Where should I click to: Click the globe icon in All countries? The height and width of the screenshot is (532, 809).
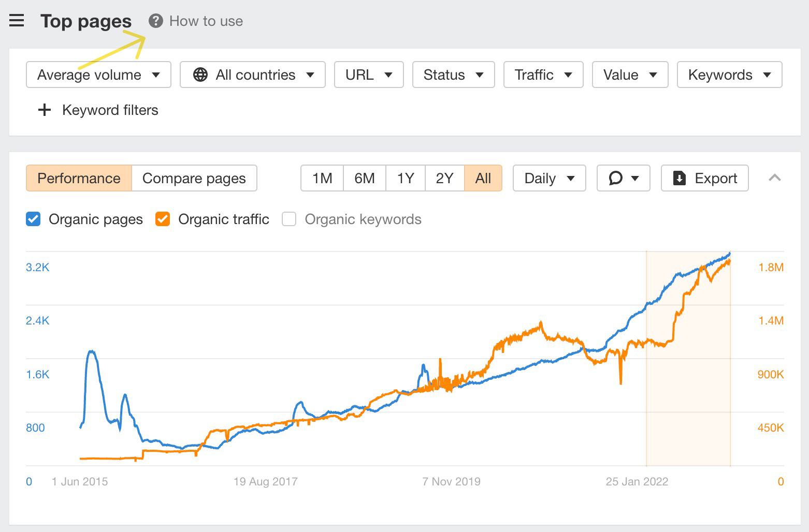200,75
